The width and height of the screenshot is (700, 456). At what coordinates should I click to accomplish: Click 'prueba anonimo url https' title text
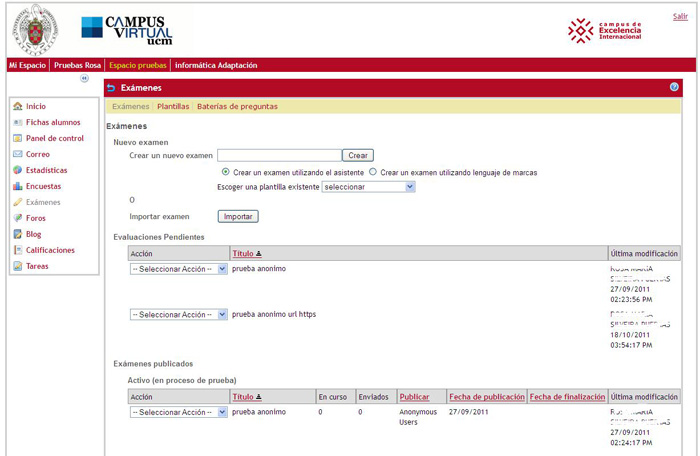point(274,314)
